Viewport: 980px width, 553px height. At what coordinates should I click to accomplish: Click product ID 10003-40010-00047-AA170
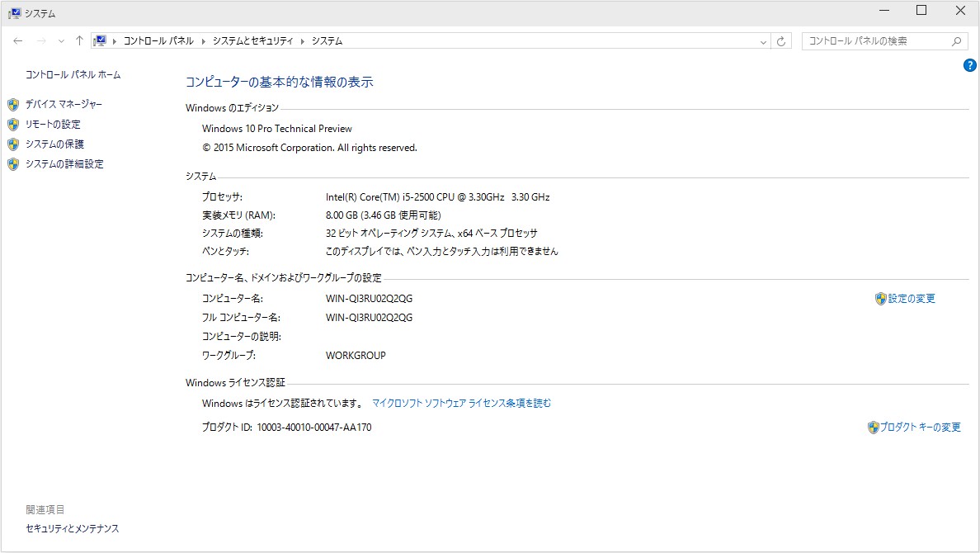[x=313, y=428]
